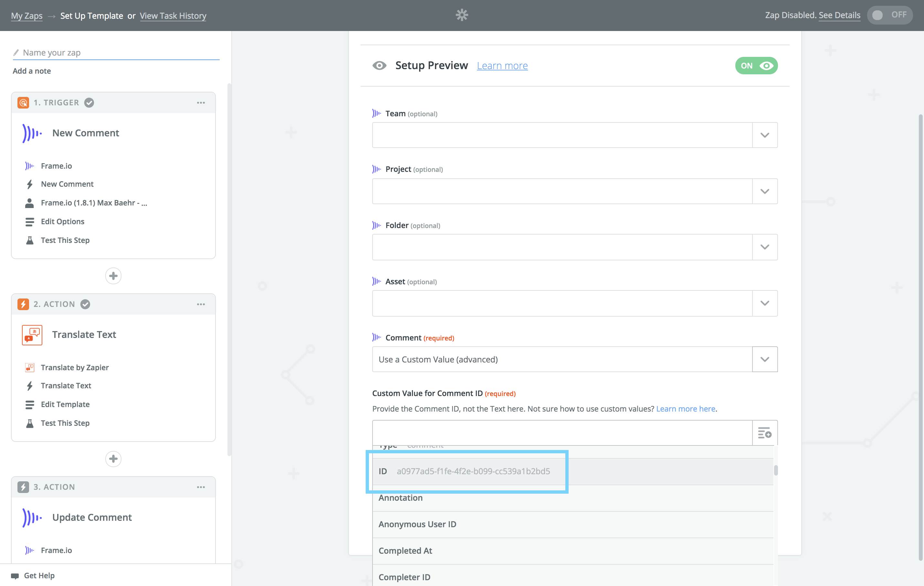Select Edit Template under Translate Text
Viewport: 924px width, 586px height.
pos(65,404)
